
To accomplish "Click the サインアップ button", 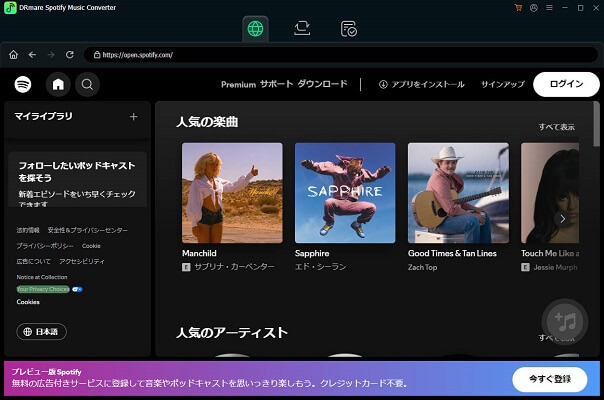I will pos(503,84).
